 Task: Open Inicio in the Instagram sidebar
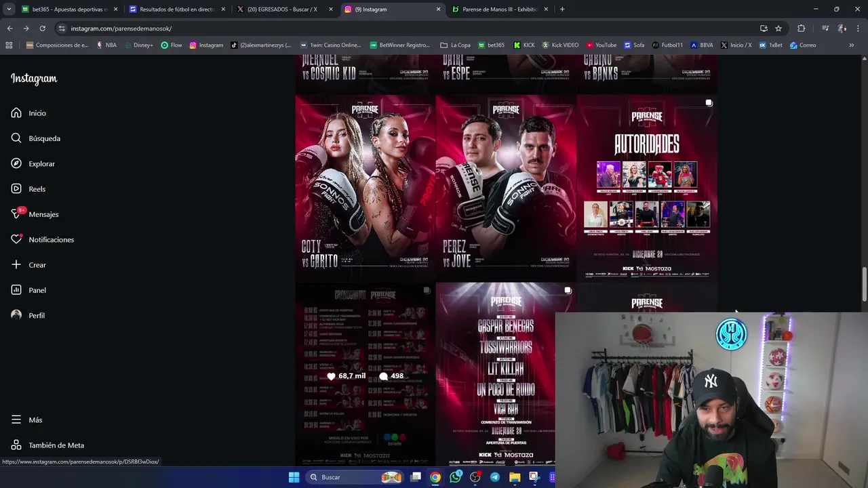tap(28, 113)
